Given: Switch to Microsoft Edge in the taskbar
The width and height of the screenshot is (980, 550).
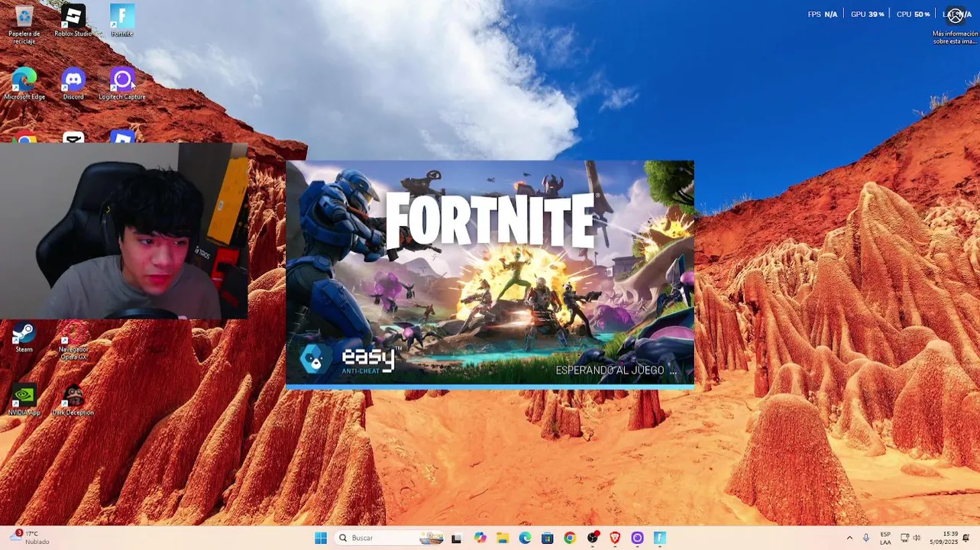Looking at the screenshot, I should 525,538.
